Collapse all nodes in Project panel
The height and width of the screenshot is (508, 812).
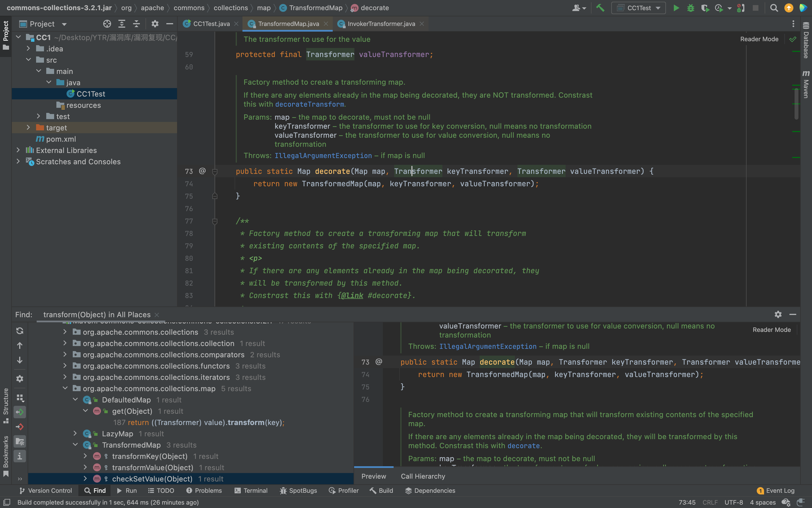pos(136,24)
